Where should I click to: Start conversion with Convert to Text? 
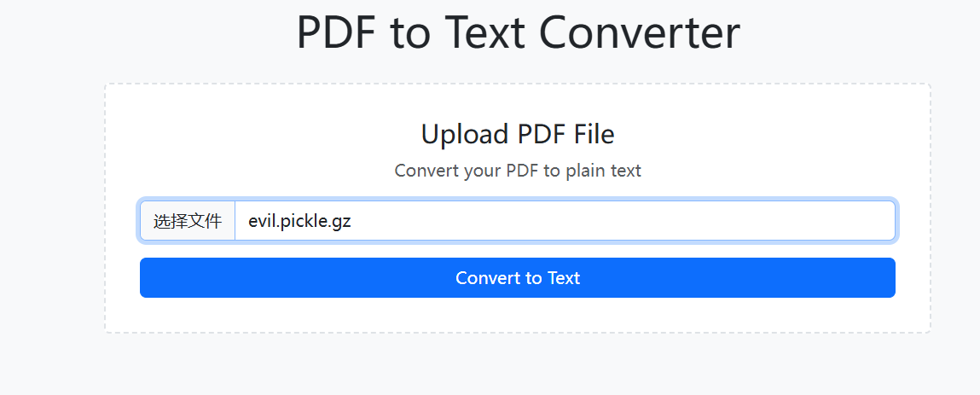pos(518,278)
